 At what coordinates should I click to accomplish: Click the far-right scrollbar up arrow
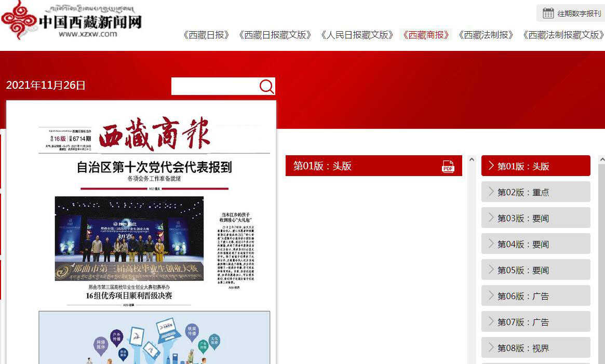[x=601, y=159]
